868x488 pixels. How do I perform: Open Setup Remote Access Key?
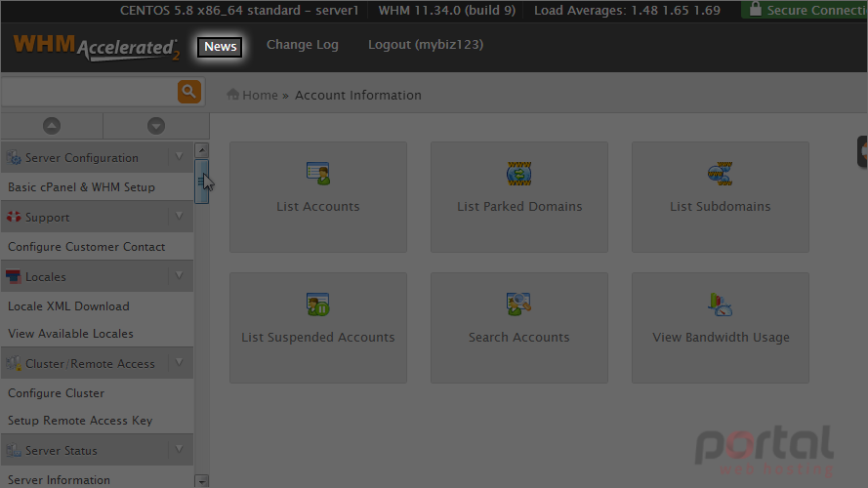[x=80, y=421]
